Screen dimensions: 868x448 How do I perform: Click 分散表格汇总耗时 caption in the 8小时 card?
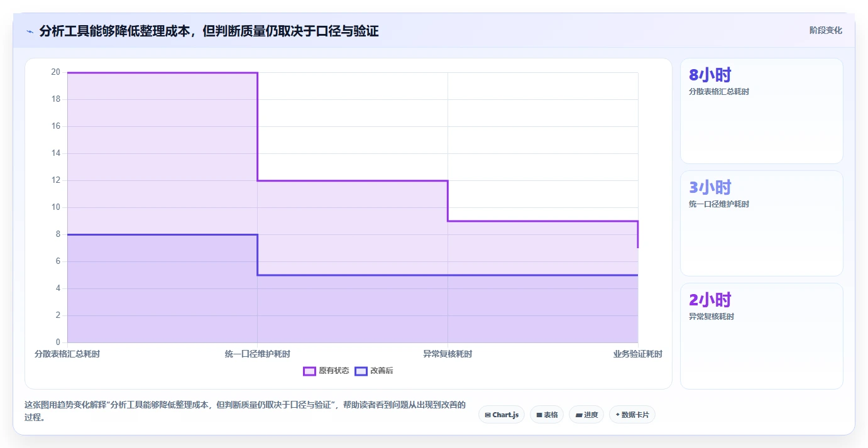[719, 92]
